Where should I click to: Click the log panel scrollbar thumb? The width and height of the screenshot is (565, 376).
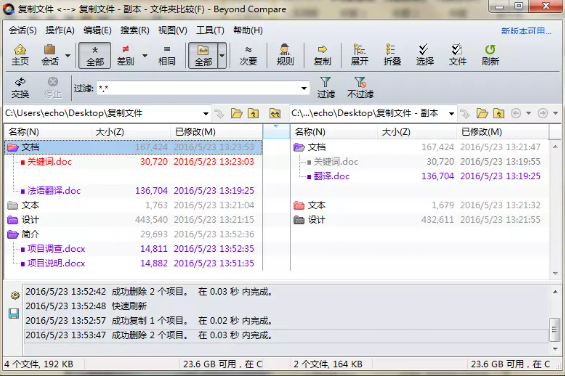(555, 329)
